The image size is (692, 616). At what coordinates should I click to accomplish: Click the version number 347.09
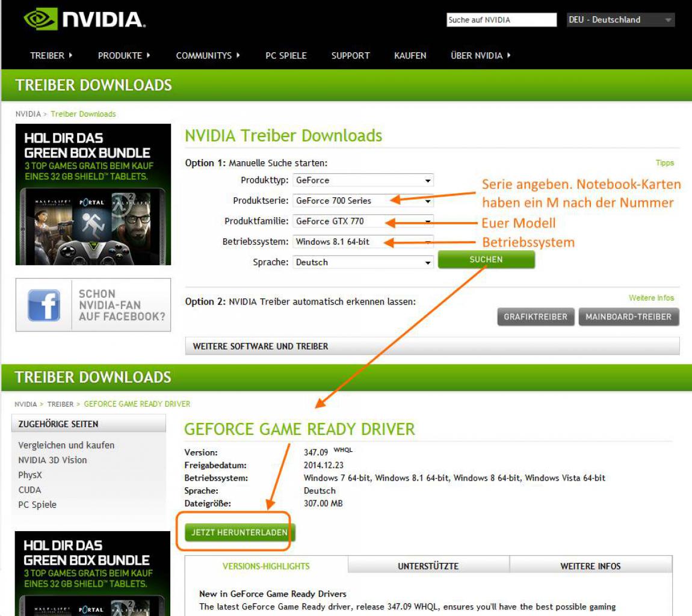316,453
